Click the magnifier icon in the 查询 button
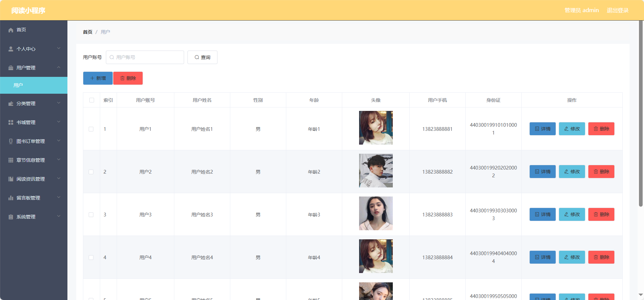 (197, 57)
